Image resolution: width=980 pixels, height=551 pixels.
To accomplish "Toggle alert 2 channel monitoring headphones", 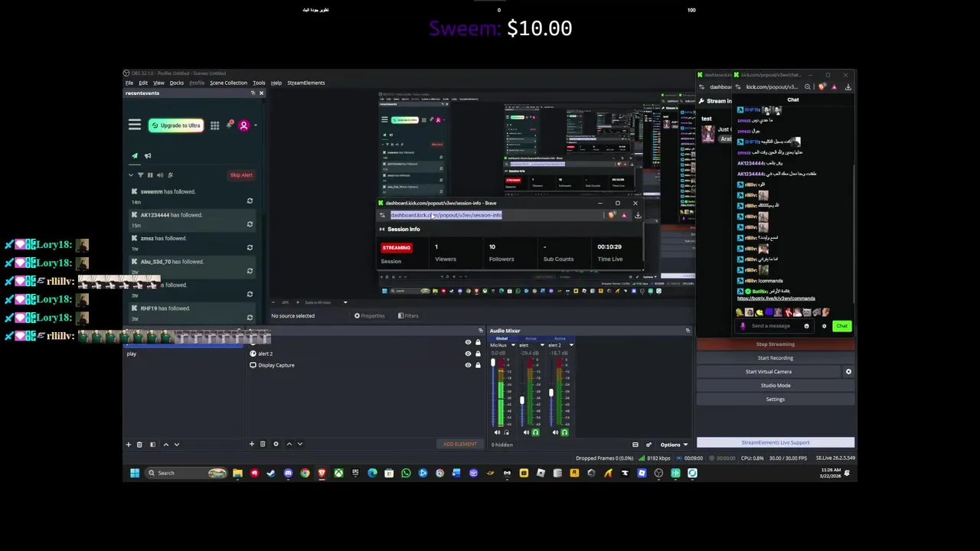I will [564, 432].
